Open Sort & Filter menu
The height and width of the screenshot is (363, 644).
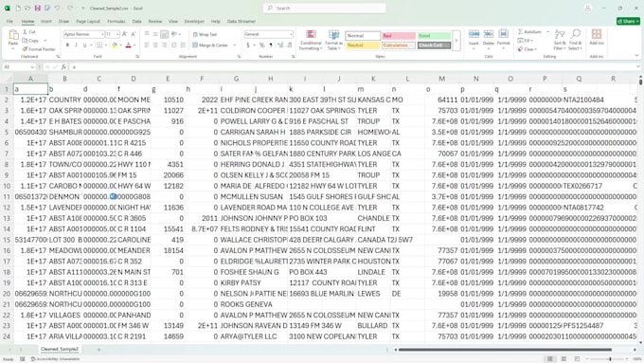click(x=560, y=40)
